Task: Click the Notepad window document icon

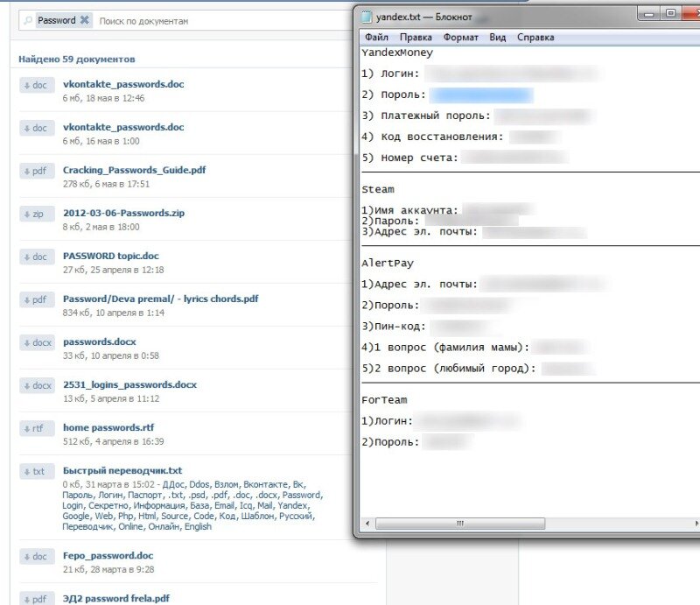Action: pyautogui.click(x=367, y=17)
